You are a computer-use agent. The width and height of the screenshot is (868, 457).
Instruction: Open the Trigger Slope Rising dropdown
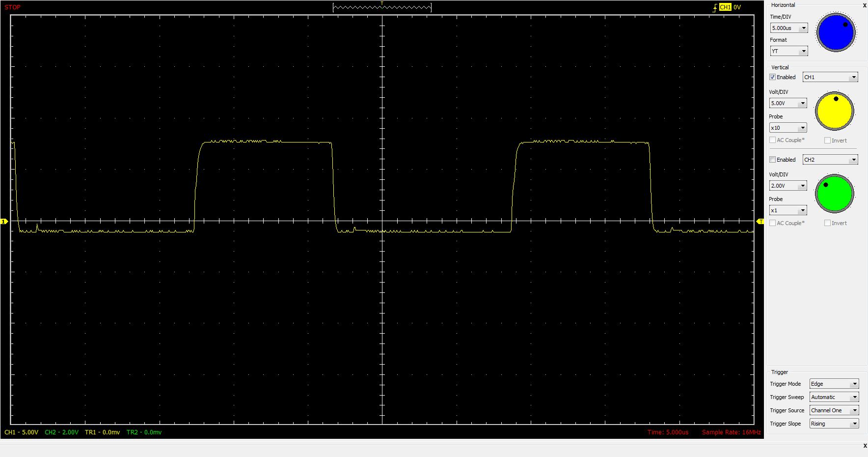click(x=834, y=424)
